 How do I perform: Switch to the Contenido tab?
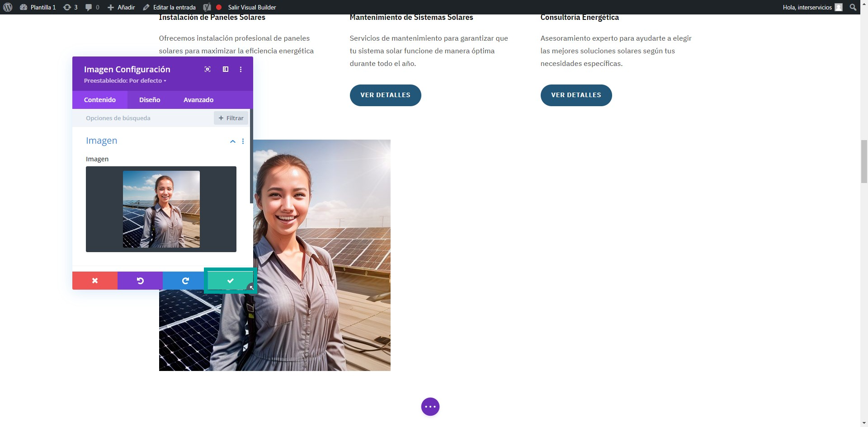pos(100,100)
